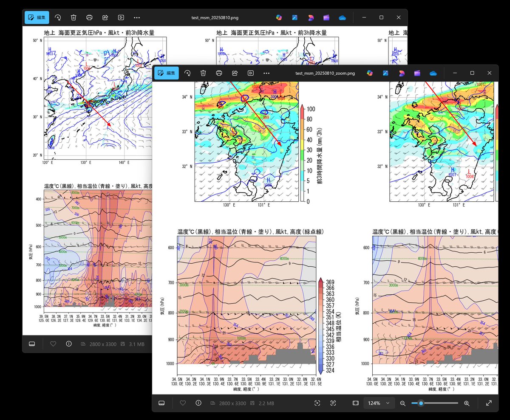This screenshot has width=510, height=420.
Task: Open the purple-pink app icon in zoom.png window
Action: click(401, 73)
